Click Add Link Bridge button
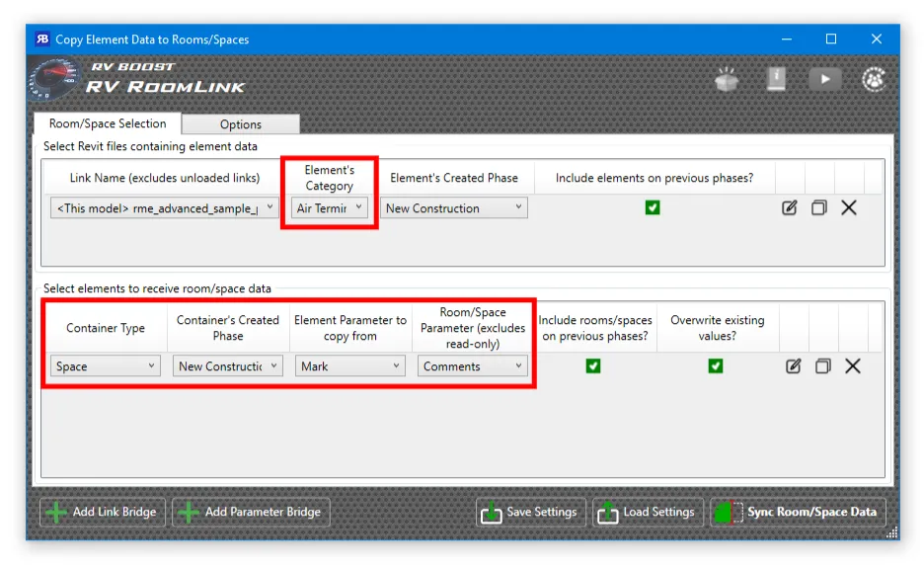This screenshot has height=565, width=924. [103, 512]
